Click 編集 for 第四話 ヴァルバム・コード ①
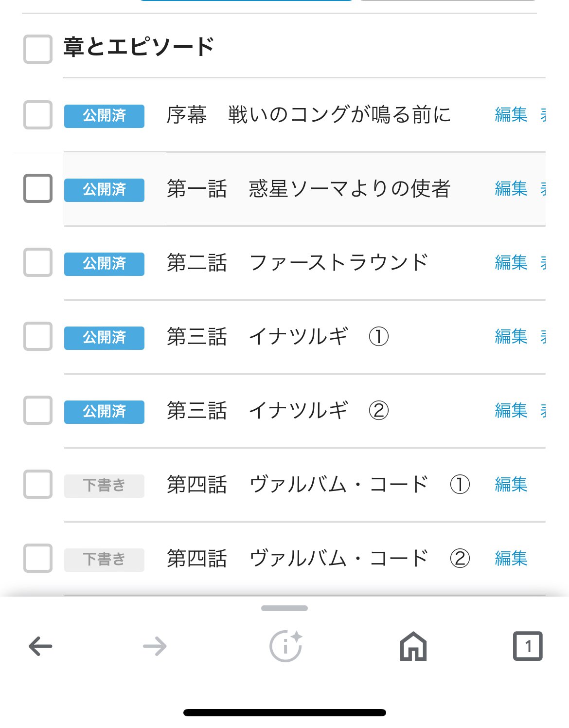The height and width of the screenshot is (728, 569). click(511, 485)
